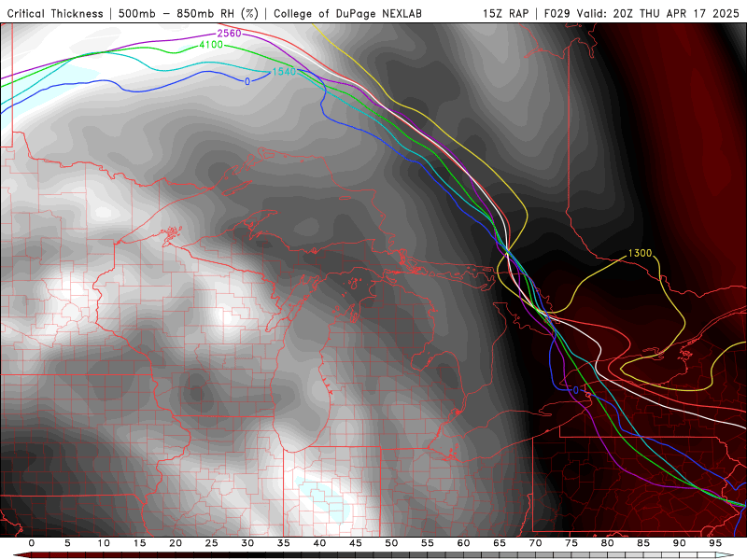
Task: Click the '95' value on the color scale
Action: [715, 543]
